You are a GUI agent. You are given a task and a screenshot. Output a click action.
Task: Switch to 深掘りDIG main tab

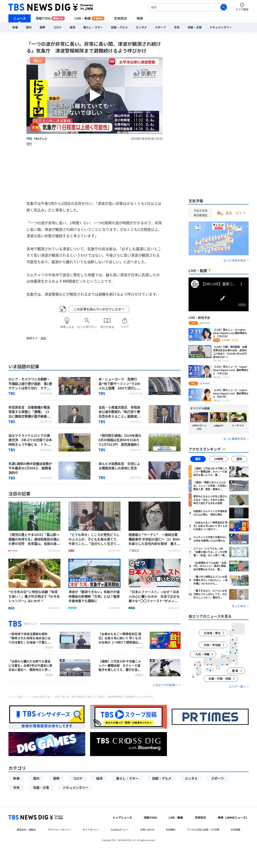point(50,18)
